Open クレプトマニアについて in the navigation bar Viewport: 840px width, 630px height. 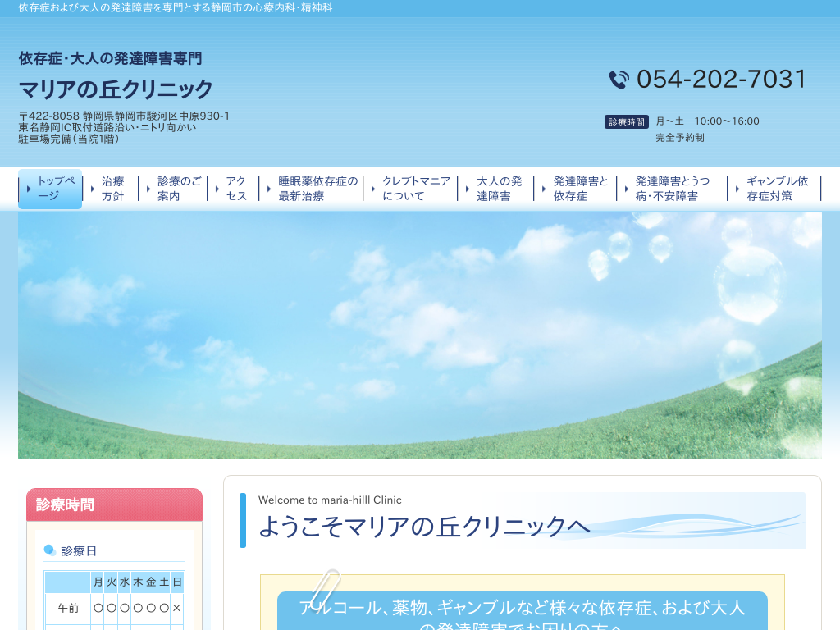[416, 189]
